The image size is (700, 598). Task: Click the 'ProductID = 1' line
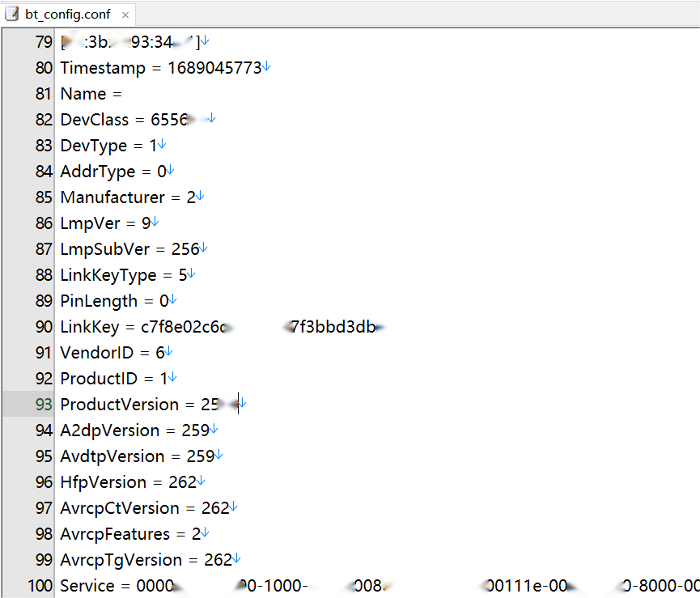point(114,379)
